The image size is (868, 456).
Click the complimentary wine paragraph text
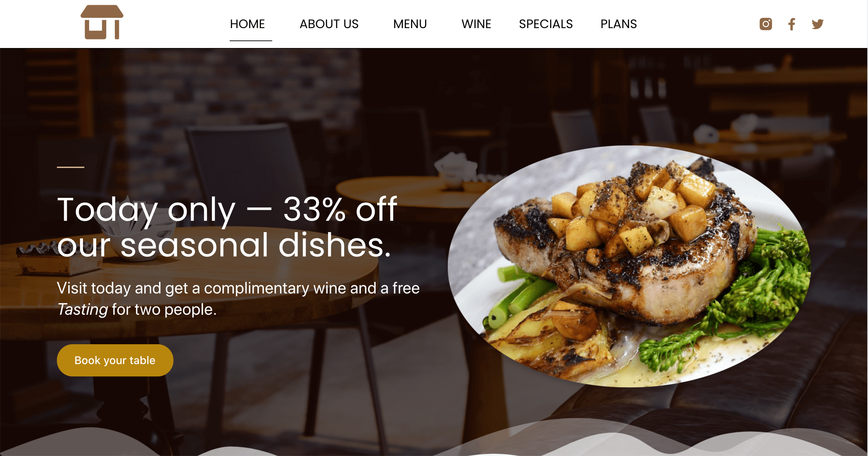tap(238, 299)
